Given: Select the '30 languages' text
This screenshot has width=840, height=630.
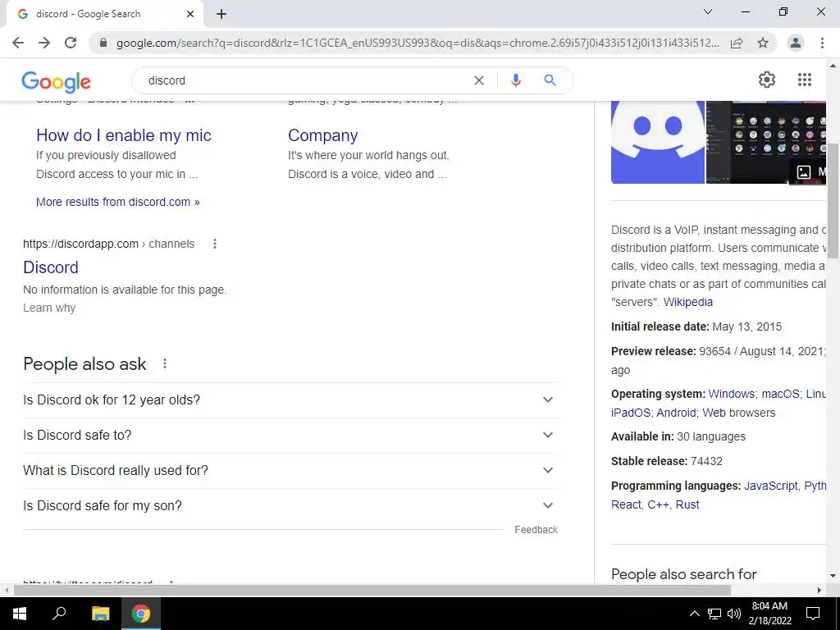Looking at the screenshot, I should (711, 436).
